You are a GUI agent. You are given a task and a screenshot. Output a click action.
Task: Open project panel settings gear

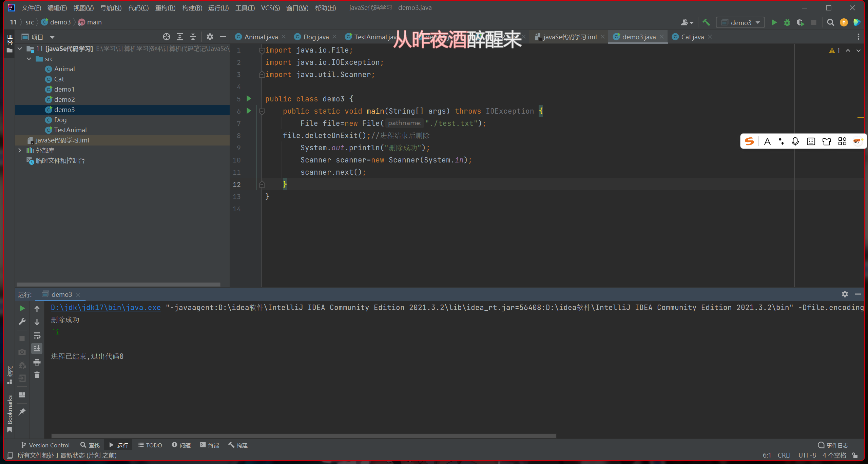click(210, 37)
